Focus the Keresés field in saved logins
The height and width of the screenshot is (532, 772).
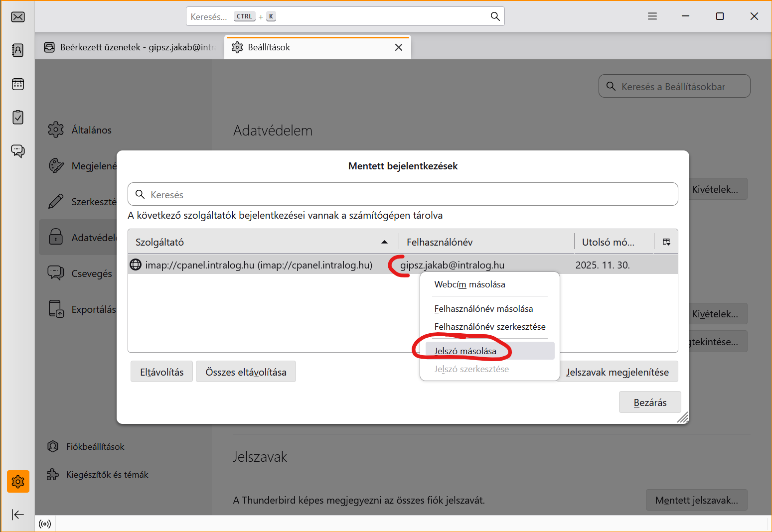403,194
